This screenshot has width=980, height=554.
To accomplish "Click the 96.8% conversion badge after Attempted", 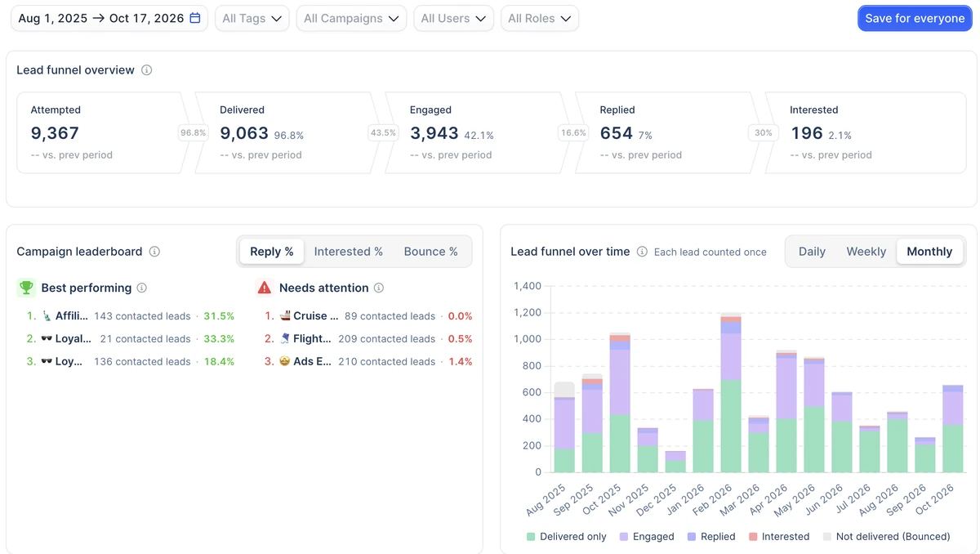I will pyautogui.click(x=193, y=132).
